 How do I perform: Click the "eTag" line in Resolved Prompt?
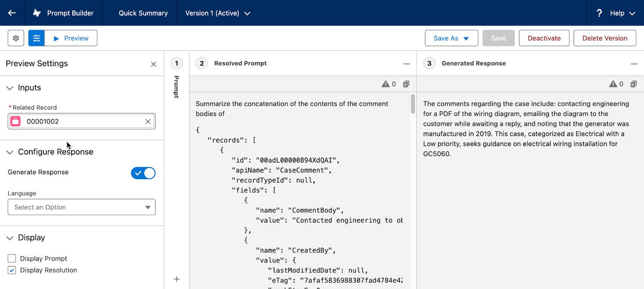pos(335,281)
